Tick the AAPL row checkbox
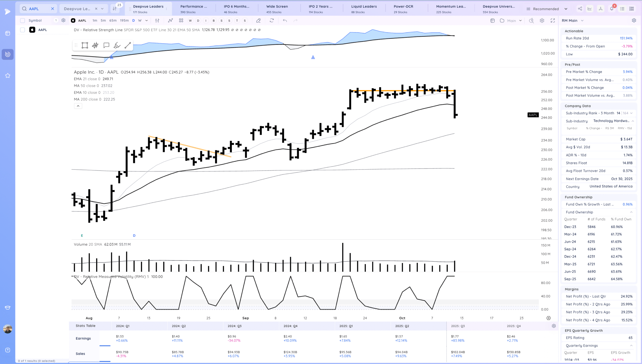 point(23,30)
